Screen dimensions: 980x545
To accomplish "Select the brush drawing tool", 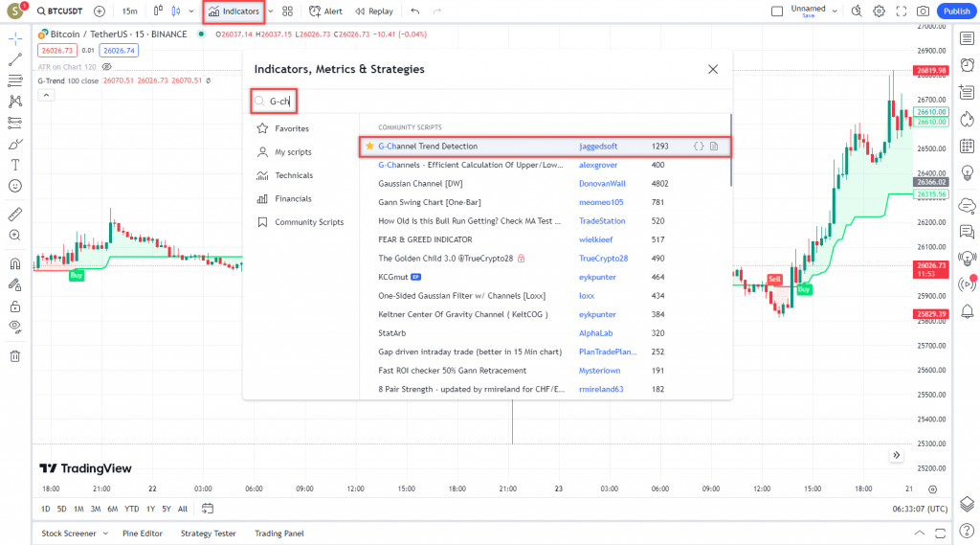I will pos(15,144).
